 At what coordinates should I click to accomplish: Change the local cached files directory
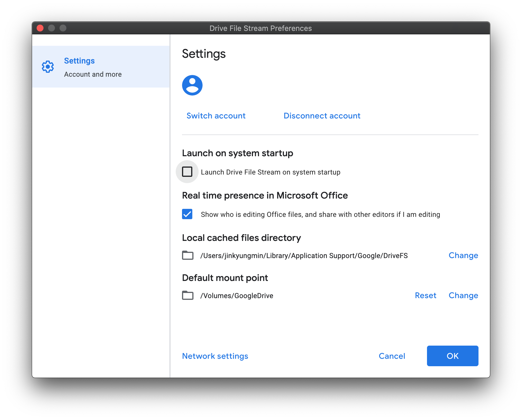463,255
